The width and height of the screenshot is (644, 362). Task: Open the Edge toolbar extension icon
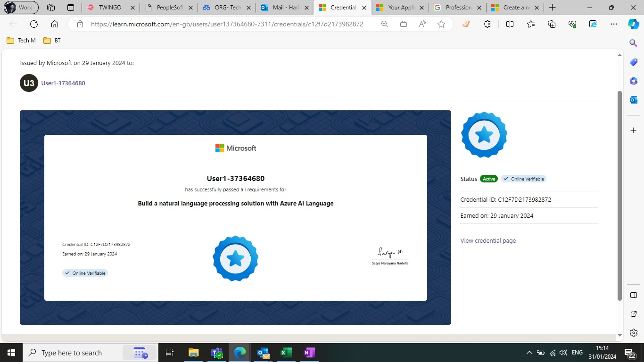pyautogui.click(x=594, y=24)
